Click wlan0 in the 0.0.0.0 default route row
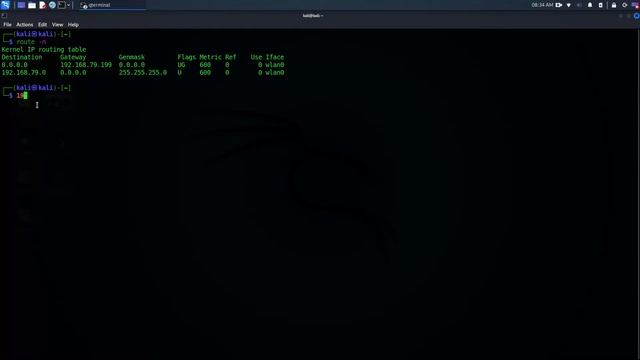Image resolution: width=640 pixels, height=360 pixels. click(275, 65)
